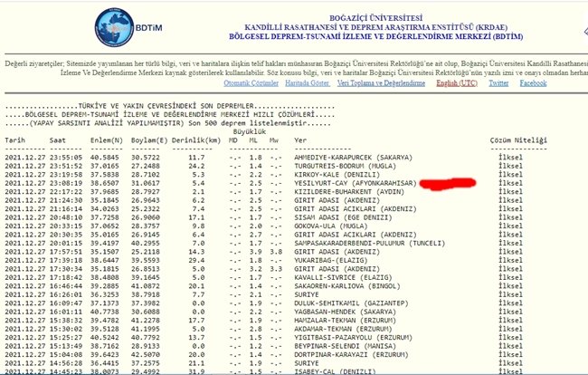The height and width of the screenshot is (375, 588).
Task: Select AKDAMAR-TEKMAN (ERZURUM) location text
Action: click(x=343, y=329)
